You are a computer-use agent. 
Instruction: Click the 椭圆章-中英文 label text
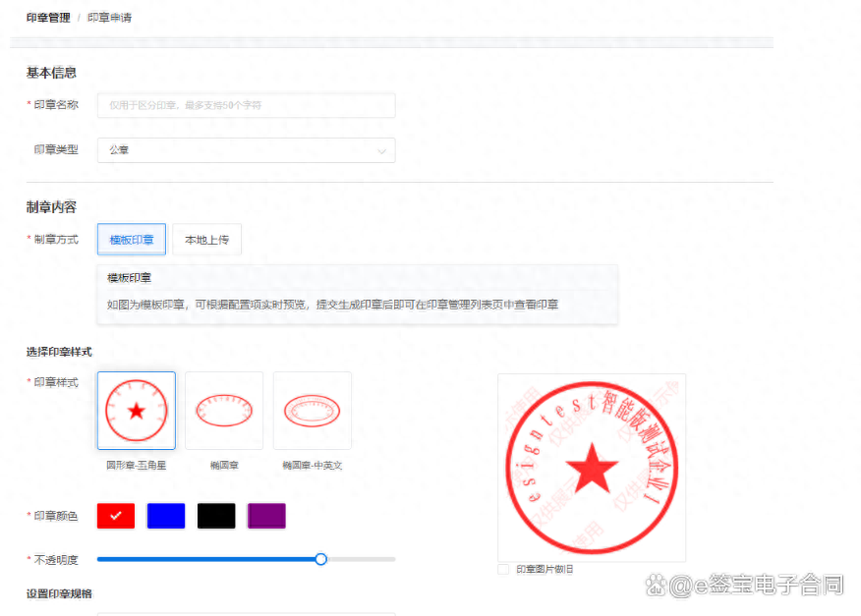[312, 465]
